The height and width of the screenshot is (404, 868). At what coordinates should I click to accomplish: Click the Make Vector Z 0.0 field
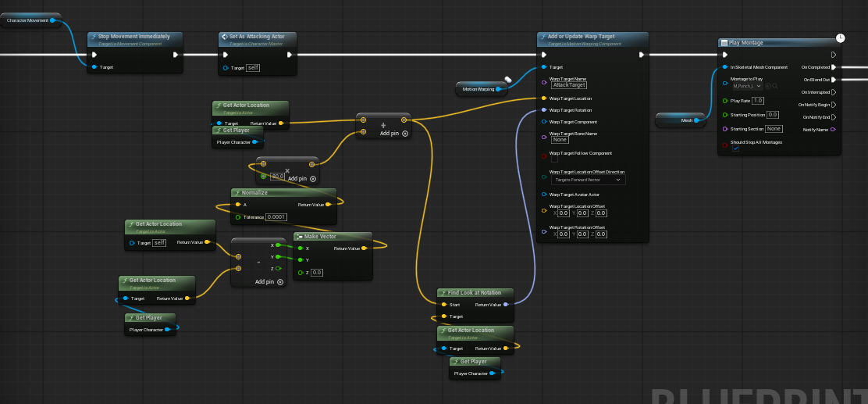317,273
